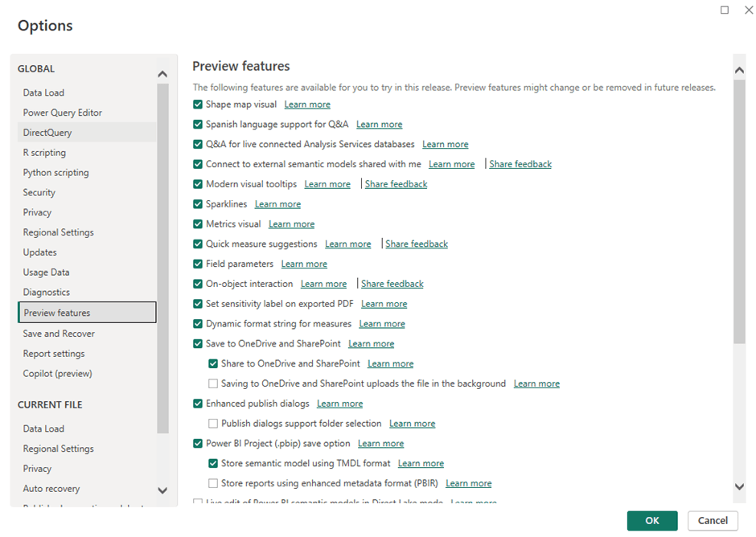Open Learn more for Shape map visual
Screen dimensions: 756x537
(307, 105)
